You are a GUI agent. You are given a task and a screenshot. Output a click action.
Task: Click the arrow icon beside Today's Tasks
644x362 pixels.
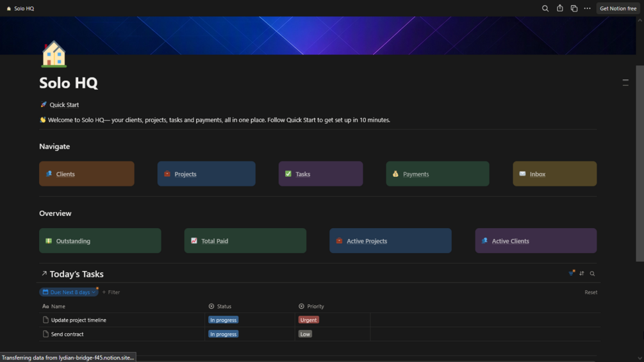coord(44,274)
